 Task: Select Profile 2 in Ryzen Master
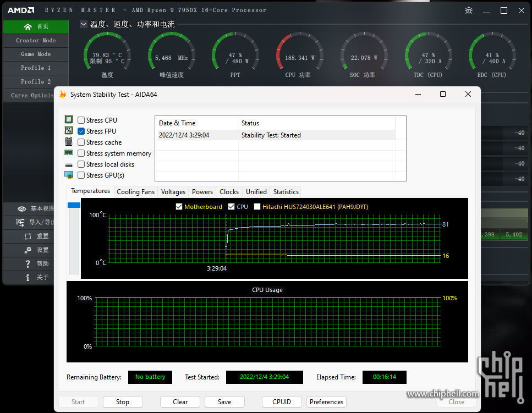pyautogui.click(x=36, y=82)
